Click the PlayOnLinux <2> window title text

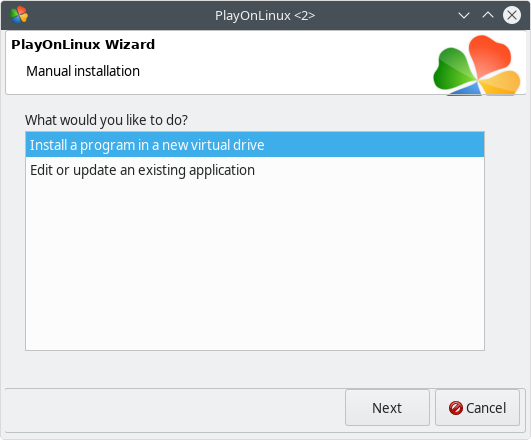265,16
